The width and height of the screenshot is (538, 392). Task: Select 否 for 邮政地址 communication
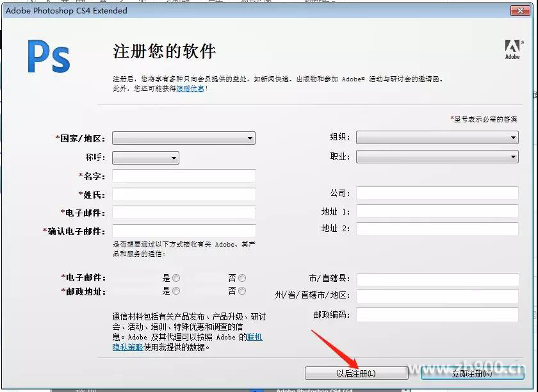pyautogui.click(x=242, y=291)
